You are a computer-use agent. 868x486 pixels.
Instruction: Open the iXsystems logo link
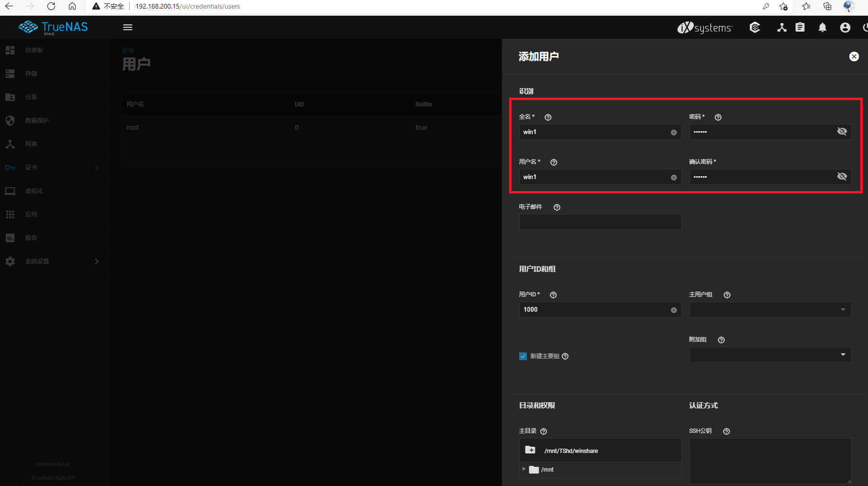pyautogui.click(x=704, y=27)
